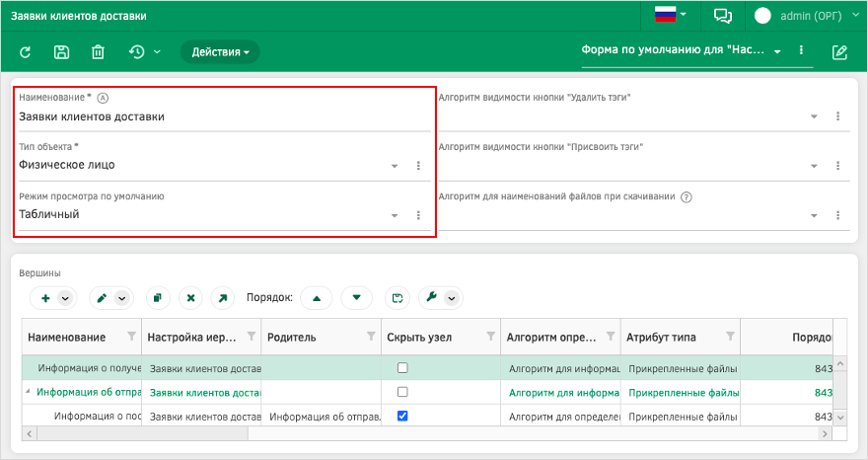Select the Информация о пос child row
This screenshot has width=868, height=460.
(x=427, y=417)
